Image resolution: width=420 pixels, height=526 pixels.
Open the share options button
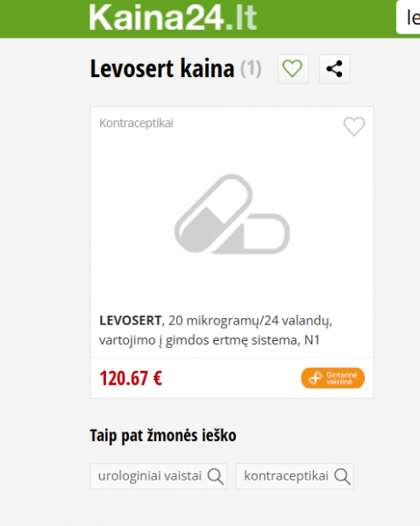click(x=334, y=69)
